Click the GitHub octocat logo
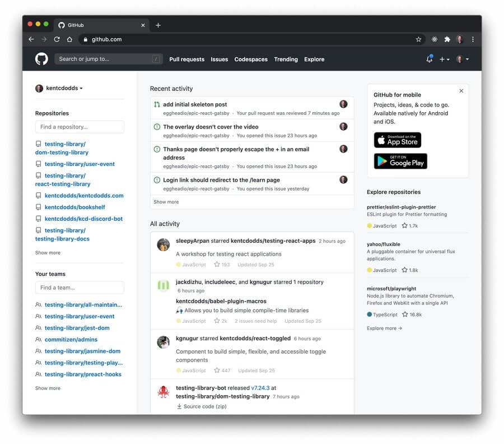Viewport: 504px width, 444px height. pos(41,59)
